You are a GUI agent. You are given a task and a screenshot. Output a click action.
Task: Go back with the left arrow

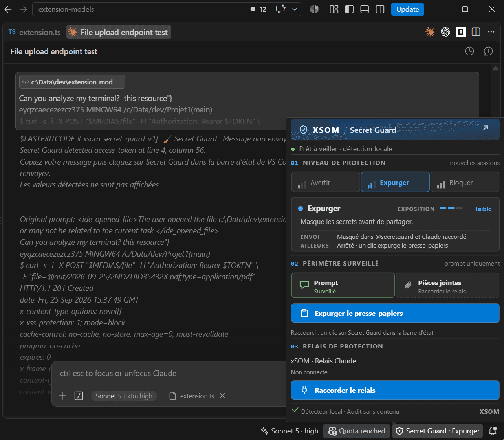[8, 9]
